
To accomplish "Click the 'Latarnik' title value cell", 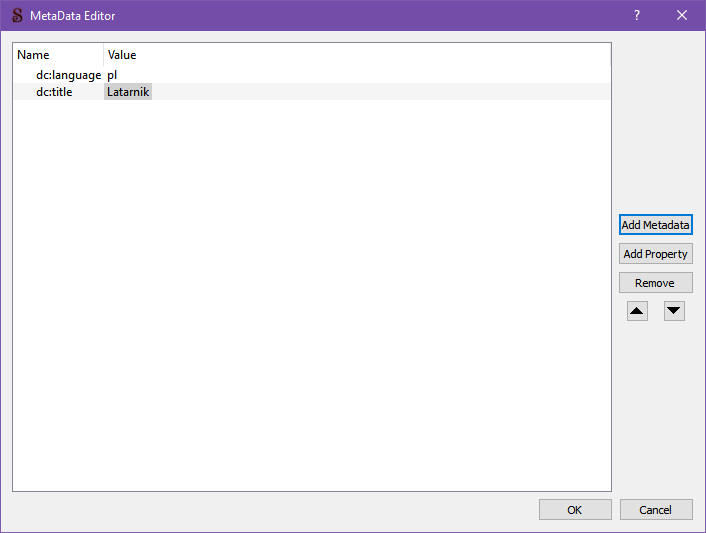I will [128, 92].
